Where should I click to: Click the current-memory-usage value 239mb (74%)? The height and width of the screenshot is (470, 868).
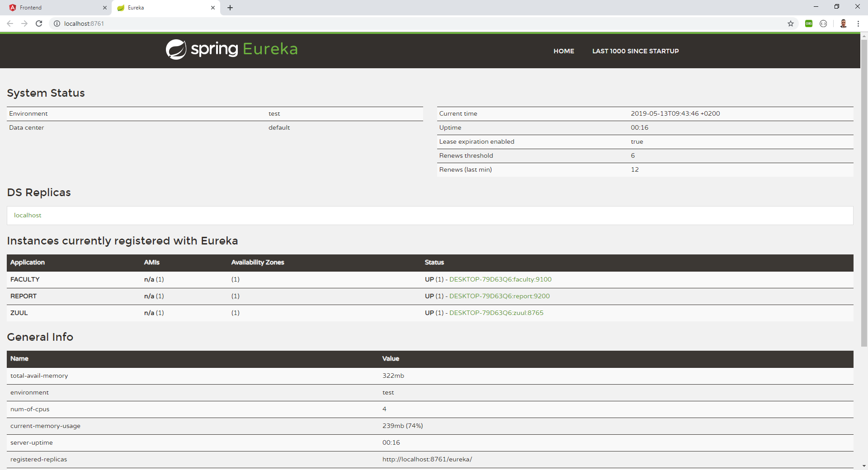402,426
